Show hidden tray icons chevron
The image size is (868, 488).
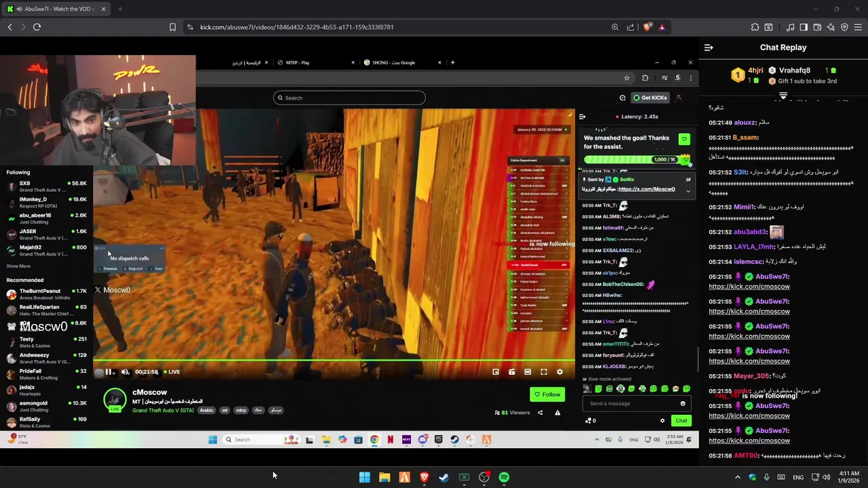tap(738, 477)
